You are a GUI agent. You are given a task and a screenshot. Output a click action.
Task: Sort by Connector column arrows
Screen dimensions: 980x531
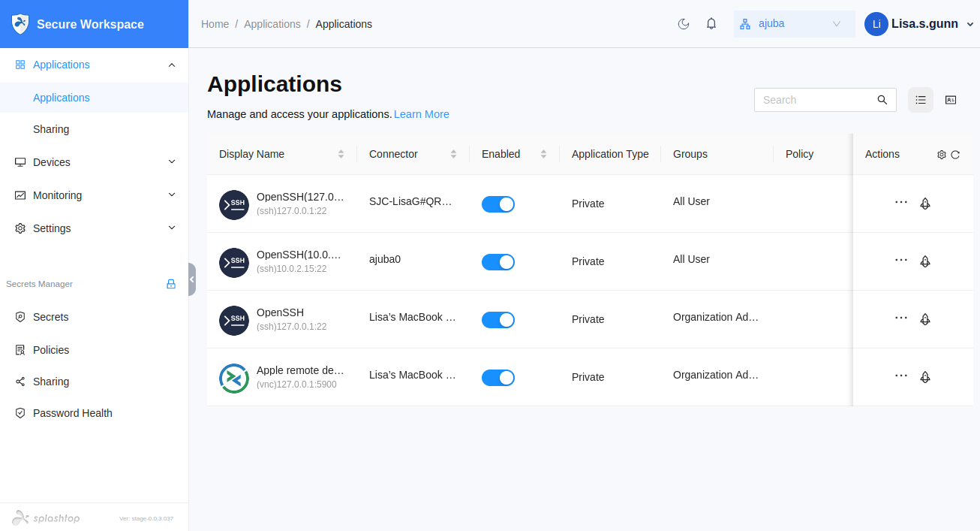[453, 154]
